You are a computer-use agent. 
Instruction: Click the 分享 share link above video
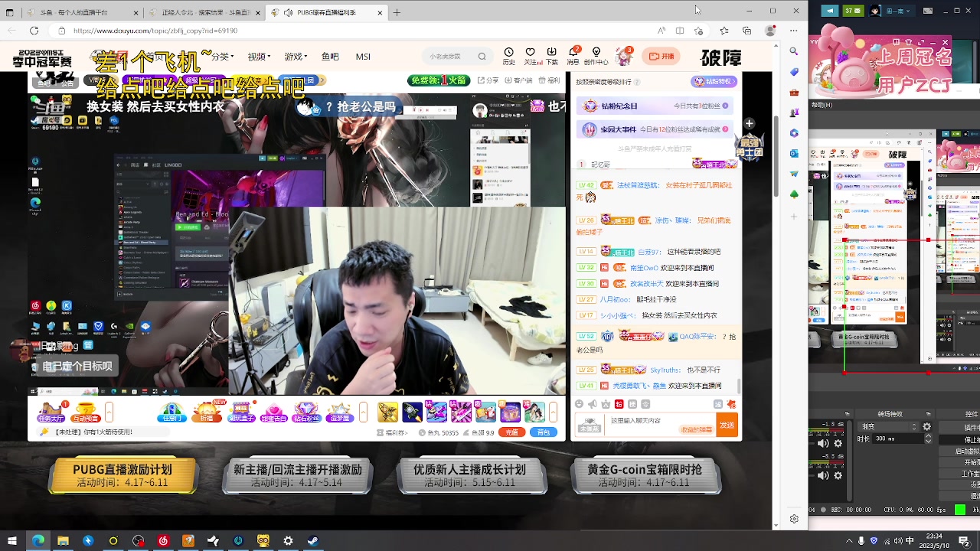pyautogui.click(x=488, y=80)
